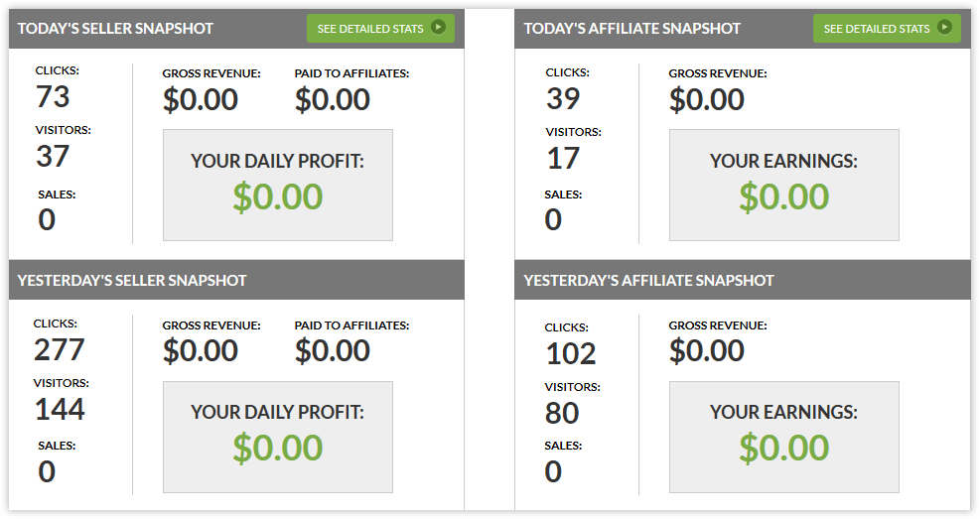The image size is (980, 519).
Task: Select yesterday's affiliate visitors value 80
Action: pos(563,412)
